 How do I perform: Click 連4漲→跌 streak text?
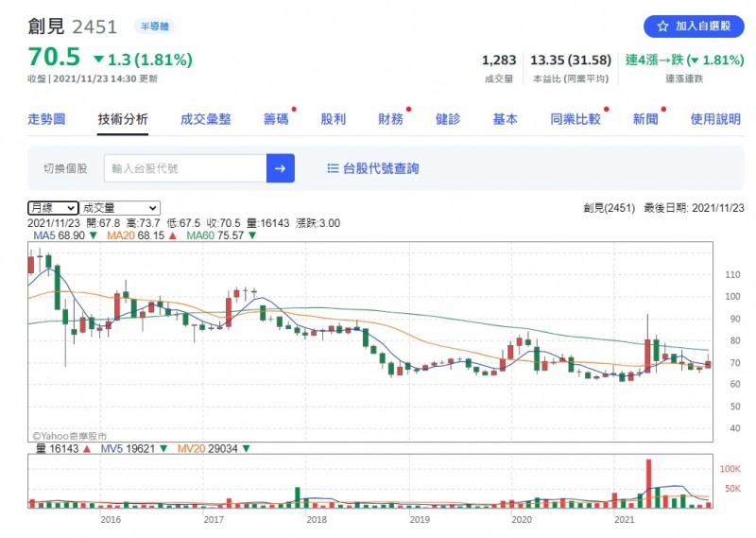(684, 61)
